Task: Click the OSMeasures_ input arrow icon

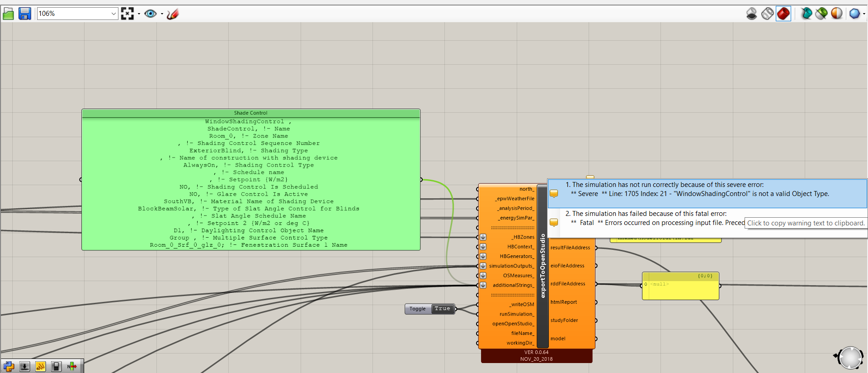Action: point(483,276)
